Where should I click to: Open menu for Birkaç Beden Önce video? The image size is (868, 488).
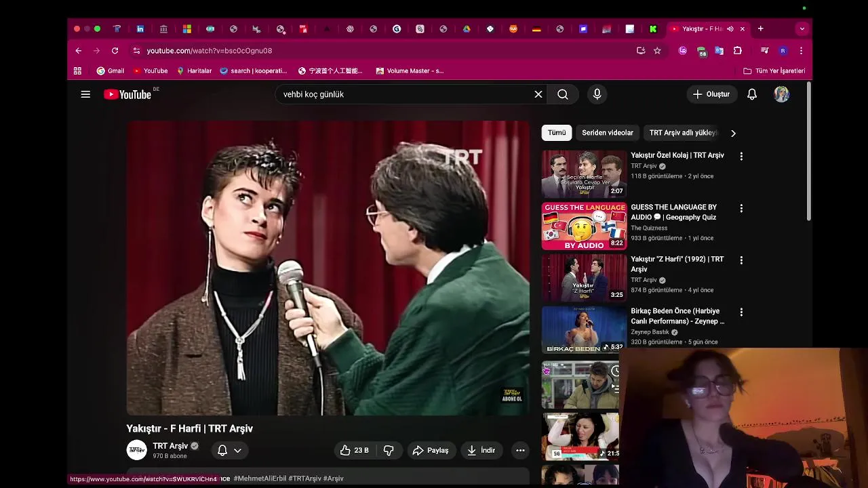(741, 312)
